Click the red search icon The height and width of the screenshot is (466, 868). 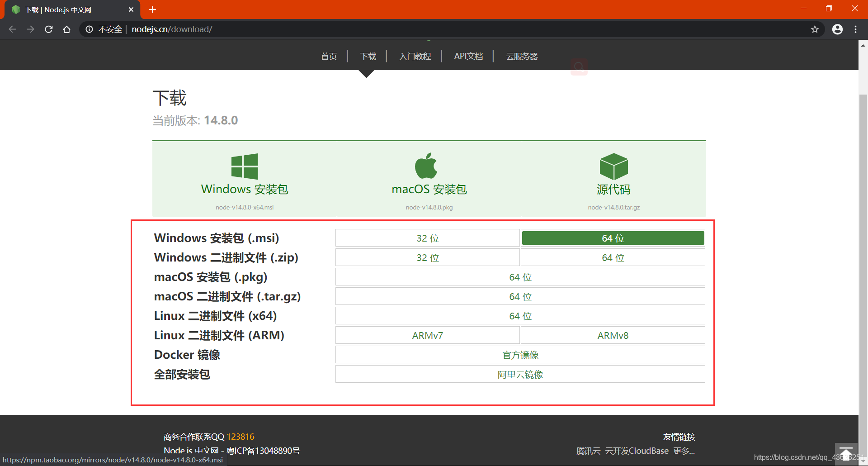pyautogui.click(x=579, y=67)
